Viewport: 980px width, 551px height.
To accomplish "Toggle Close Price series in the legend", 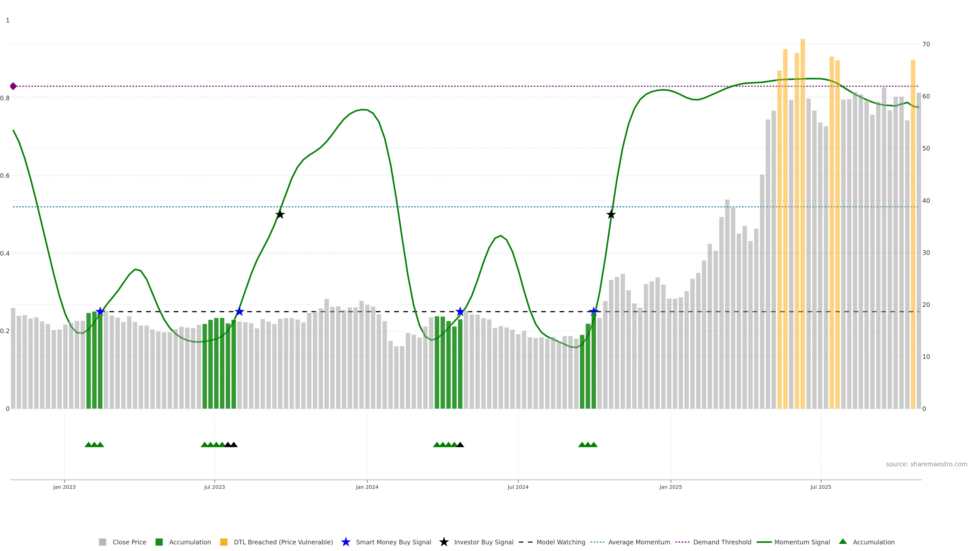I will pos(129,542).
